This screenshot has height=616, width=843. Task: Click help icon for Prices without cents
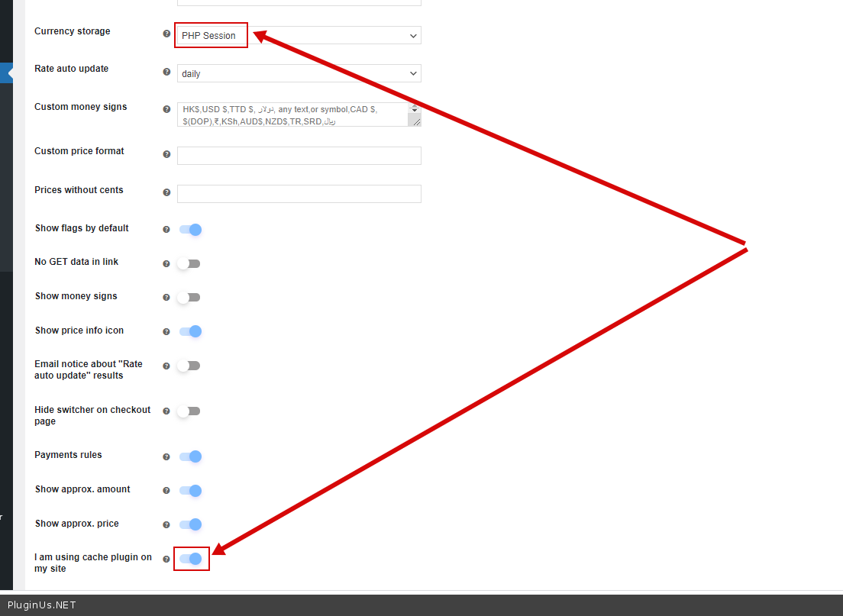coord(166,192)
